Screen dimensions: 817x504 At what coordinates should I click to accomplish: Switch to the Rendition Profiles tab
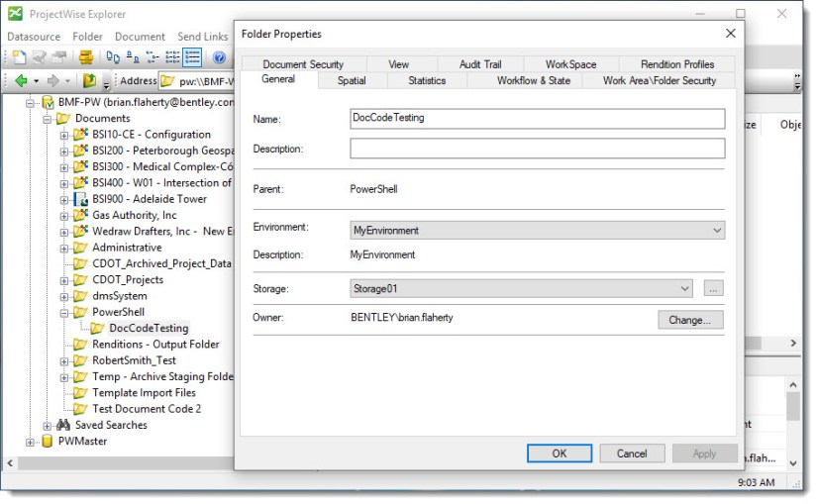coord(676,64)
